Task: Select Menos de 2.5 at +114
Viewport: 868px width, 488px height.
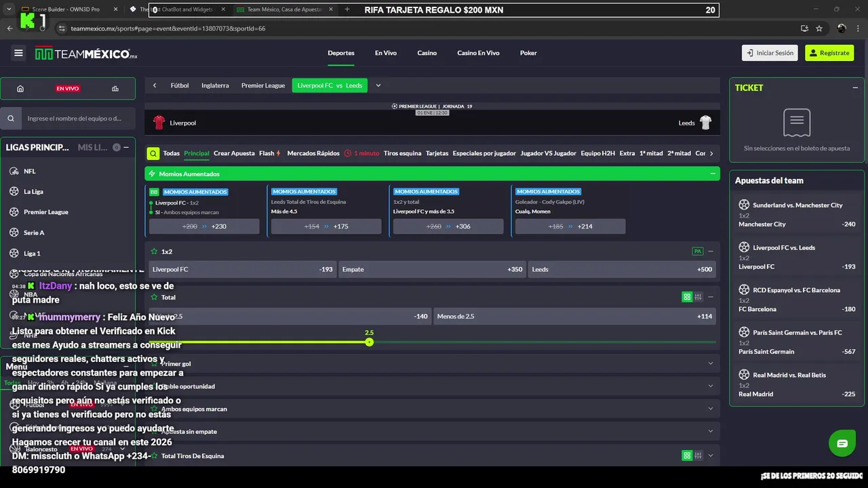Action: click(x=574, y=317)
